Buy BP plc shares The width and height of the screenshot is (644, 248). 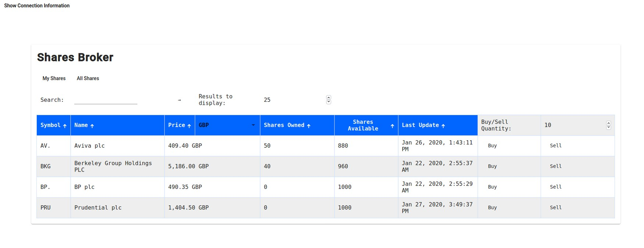click(492, 187)
